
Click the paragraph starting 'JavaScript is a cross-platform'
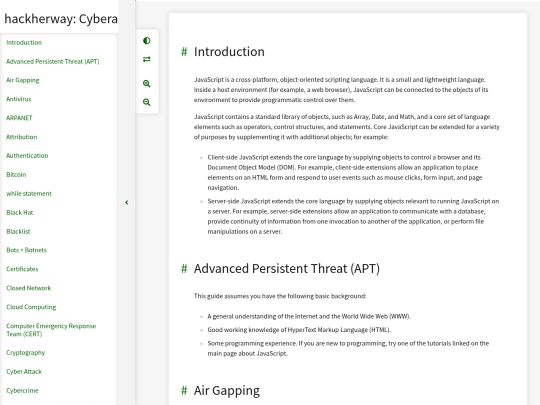pyautogui.click(x=341, y=90)
